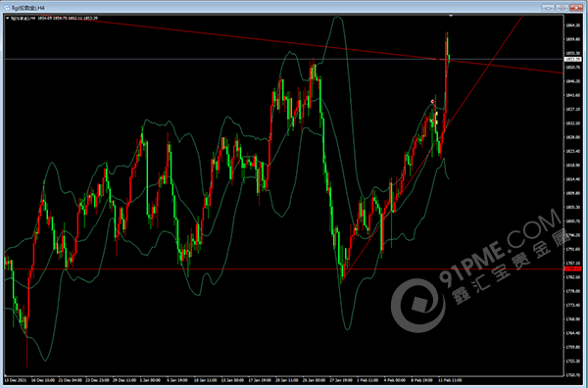Close the H4 chart window

[577, 8]
